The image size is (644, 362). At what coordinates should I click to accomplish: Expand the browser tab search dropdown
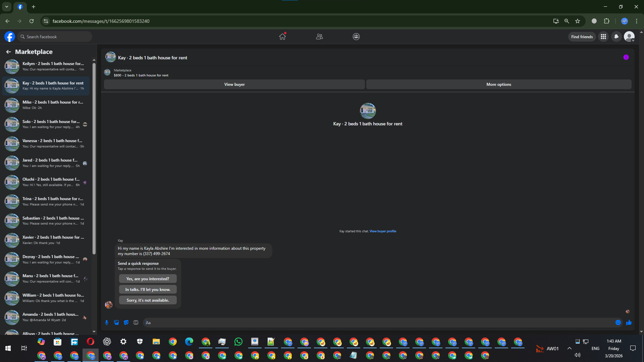(x=7, y=7)
